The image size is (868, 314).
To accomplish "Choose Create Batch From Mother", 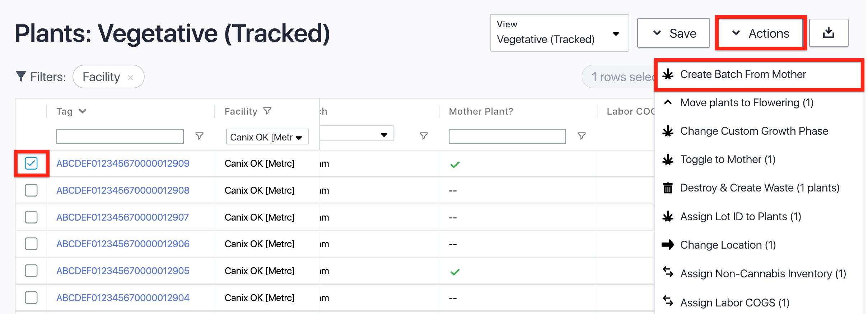I will coord(743,74).
